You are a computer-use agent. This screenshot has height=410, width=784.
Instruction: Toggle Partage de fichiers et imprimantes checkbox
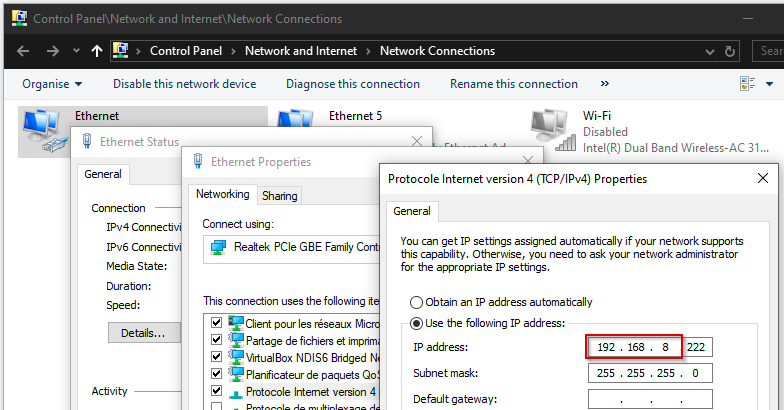[216, 340]
